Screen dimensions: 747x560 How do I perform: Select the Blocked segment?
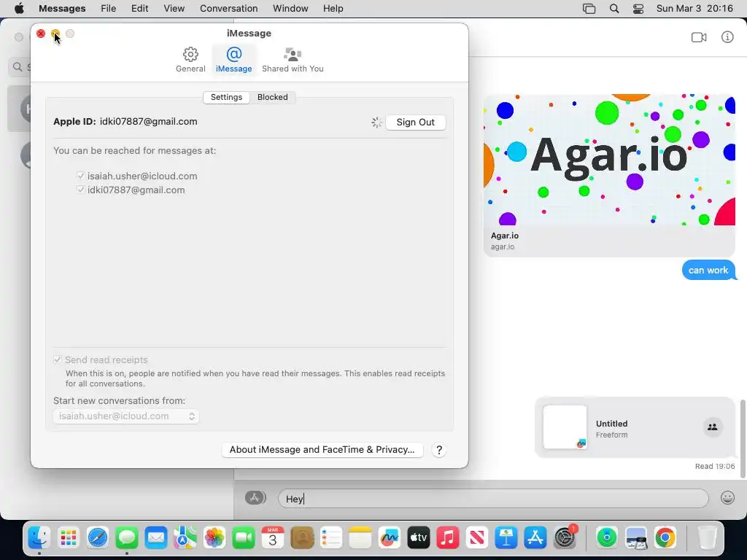(x=273, y=97)
